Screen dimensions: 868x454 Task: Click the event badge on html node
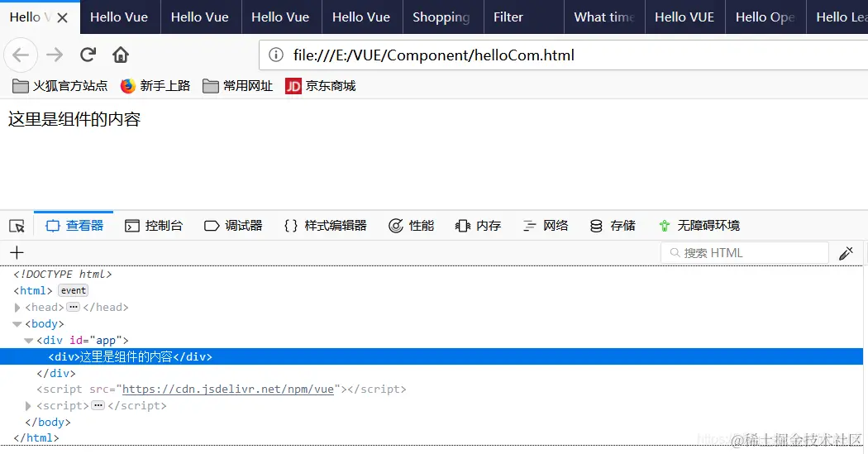click(73, 290)
